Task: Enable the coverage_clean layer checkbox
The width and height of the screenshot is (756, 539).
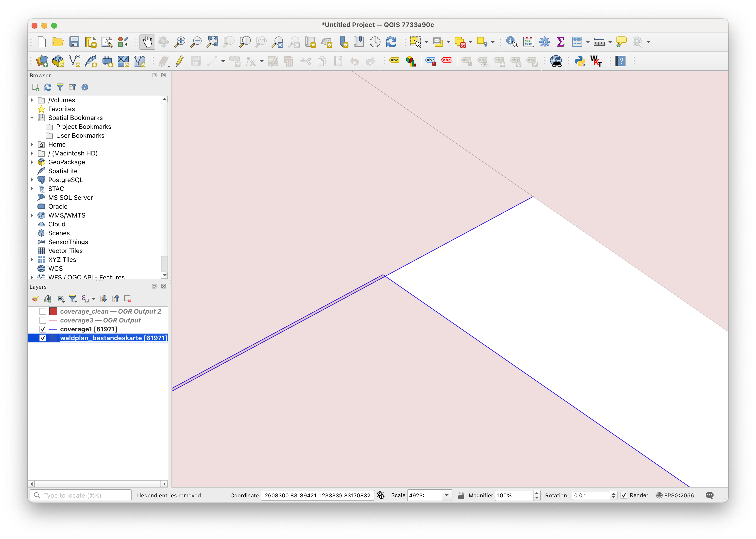Action: 43,311
